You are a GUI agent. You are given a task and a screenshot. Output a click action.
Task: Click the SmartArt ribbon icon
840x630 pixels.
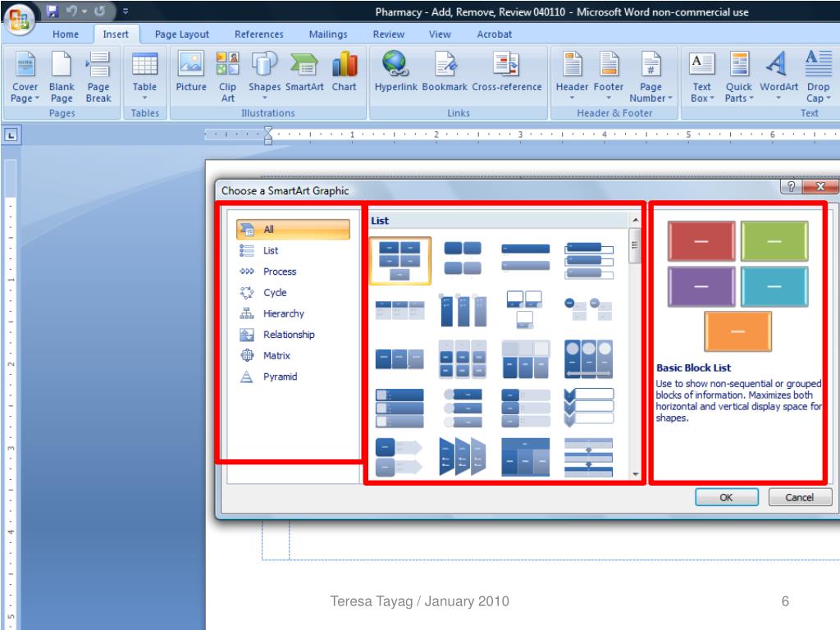point(304,71)
